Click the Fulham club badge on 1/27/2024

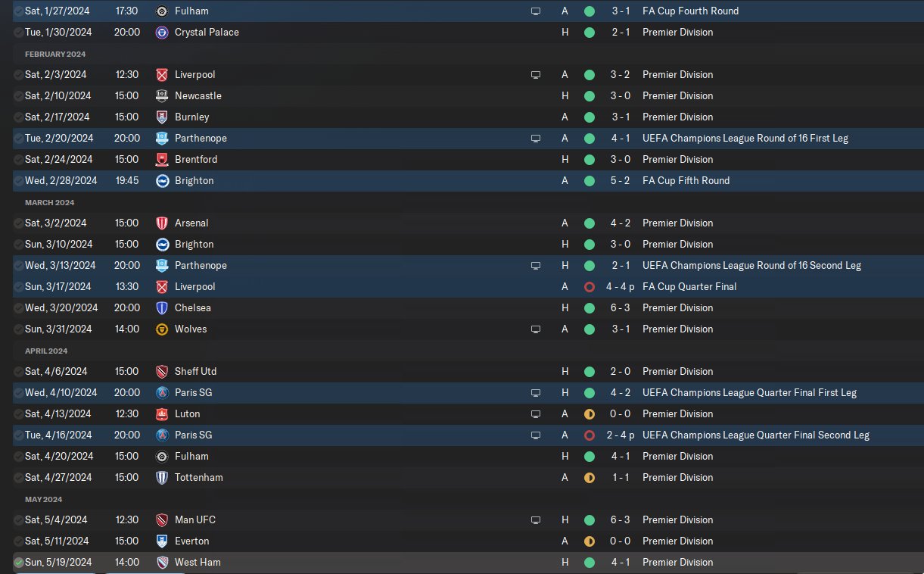click(x=161, y=11)
